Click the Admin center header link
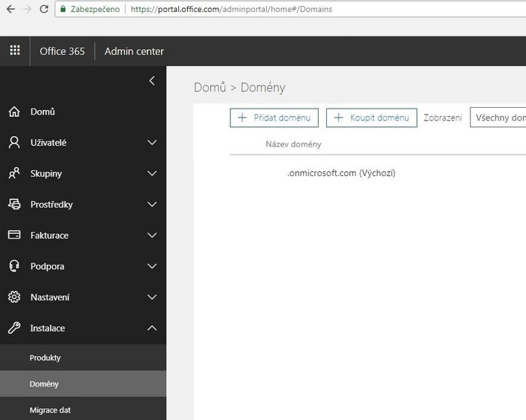This screenshot has height=420, width=526. (134, 51)
